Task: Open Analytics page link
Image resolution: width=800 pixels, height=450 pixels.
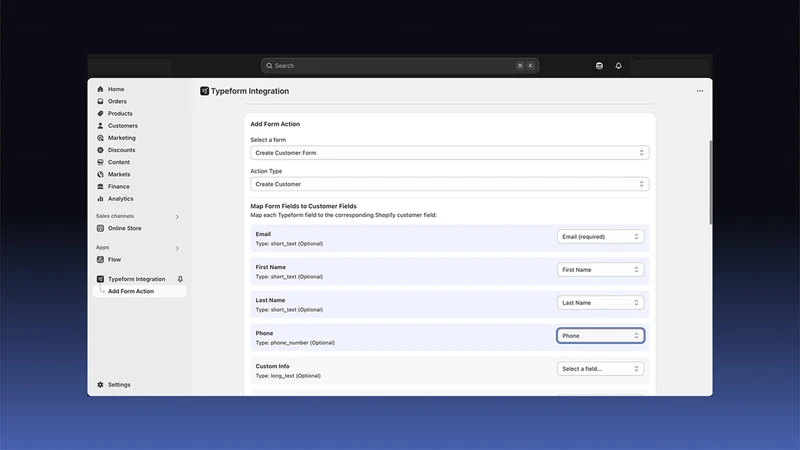Action: pyautogui.click(x=120, y=199)
